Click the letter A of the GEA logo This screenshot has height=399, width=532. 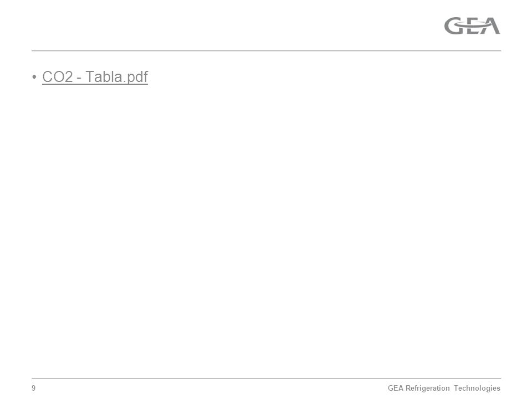[490, 26]
